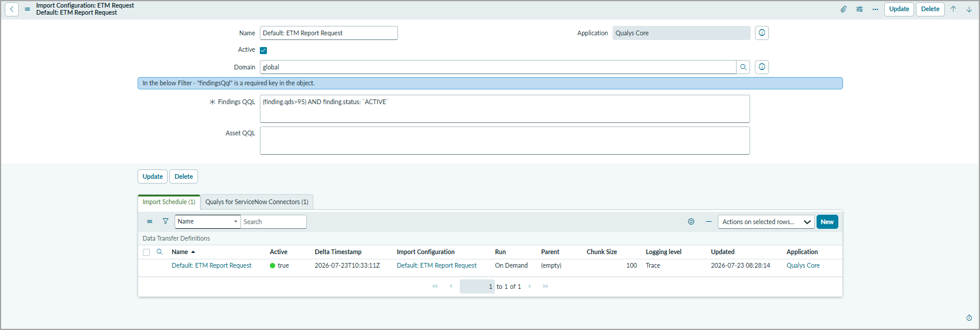Open Default: ETM Report Request name link

211,265
